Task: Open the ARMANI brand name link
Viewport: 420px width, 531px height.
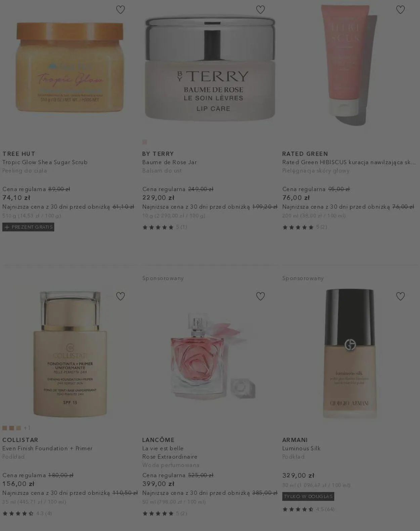Action: click(295, 440)
